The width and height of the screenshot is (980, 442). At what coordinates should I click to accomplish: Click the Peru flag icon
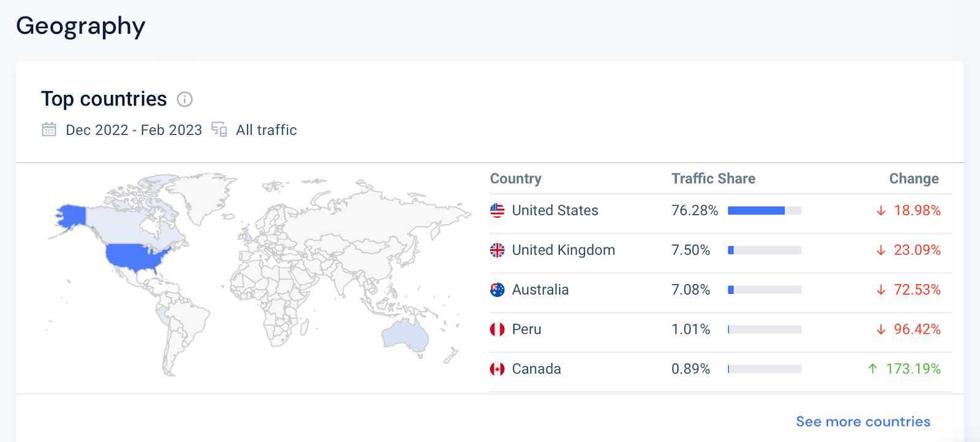point(497,329)
